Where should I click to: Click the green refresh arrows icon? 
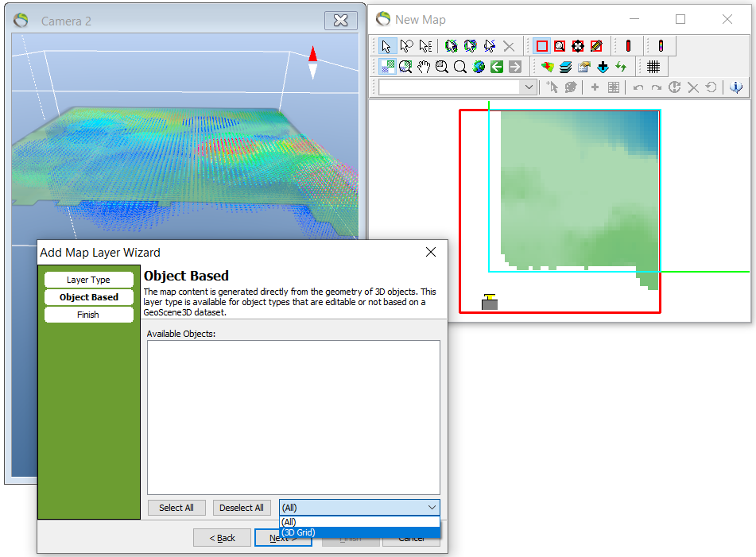(621, 67)
